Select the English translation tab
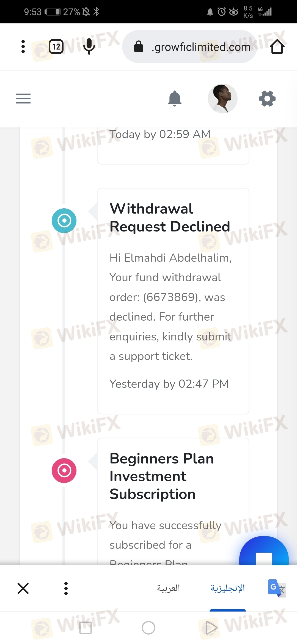297x644 pixels. point(227,588)
